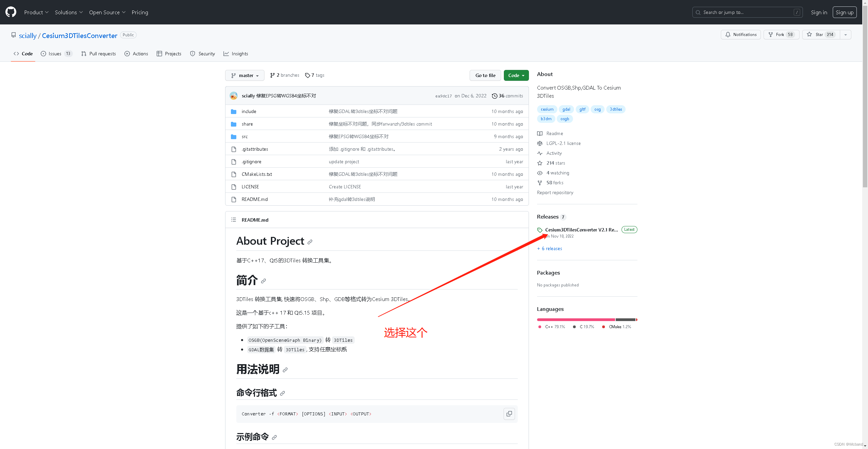Select the Pull requests tab
The width and height of the screenshot is (868, 449).
[99, 53]
